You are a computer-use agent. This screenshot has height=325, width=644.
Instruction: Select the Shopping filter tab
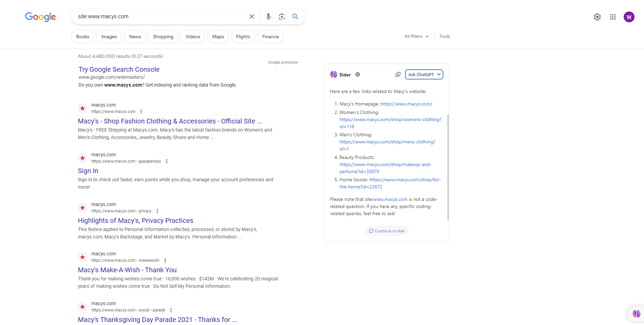pos(163,37)
